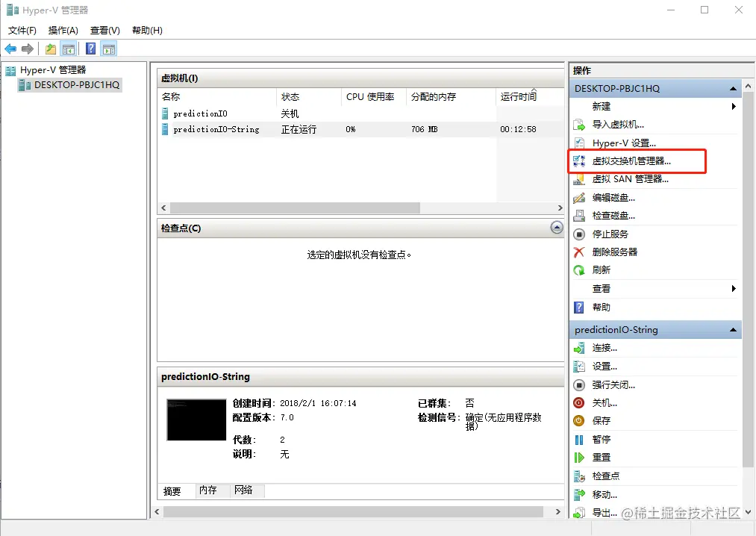Viewport: 756px width, 536px height.
Task: Sort by the 分配的内存 column header
Action: click(452, 97)
